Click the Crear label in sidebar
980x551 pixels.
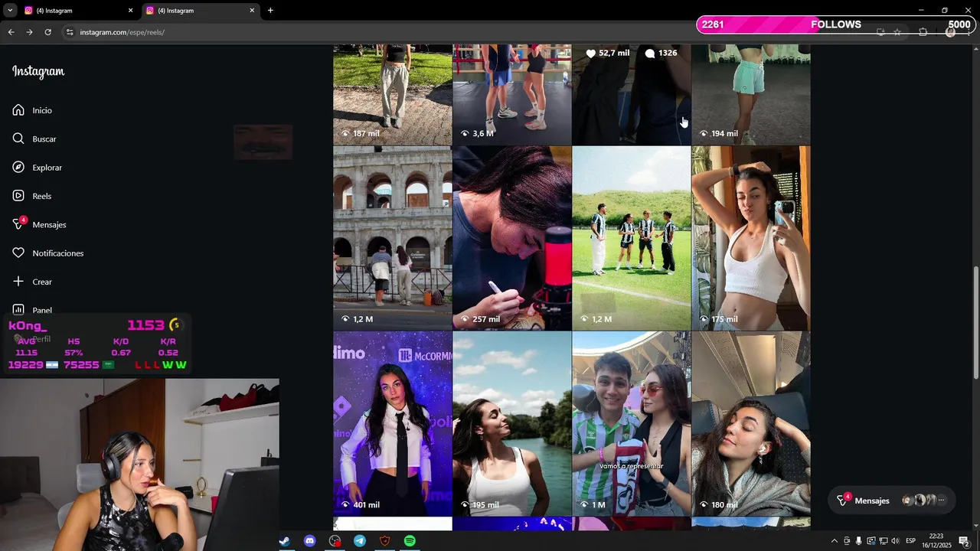click(x=42, y=282)
